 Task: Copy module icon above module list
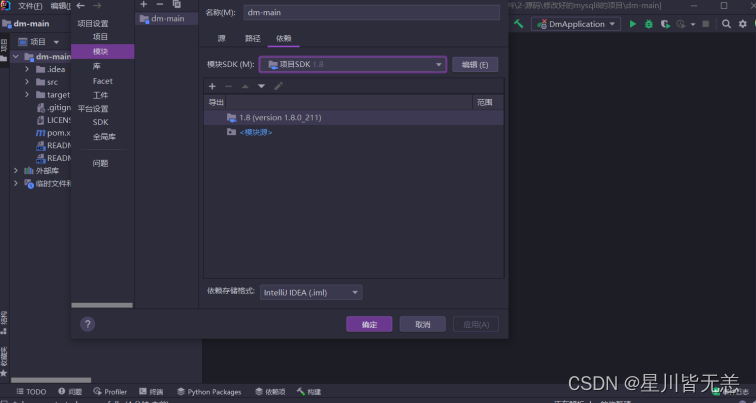(x=177, y=4)
